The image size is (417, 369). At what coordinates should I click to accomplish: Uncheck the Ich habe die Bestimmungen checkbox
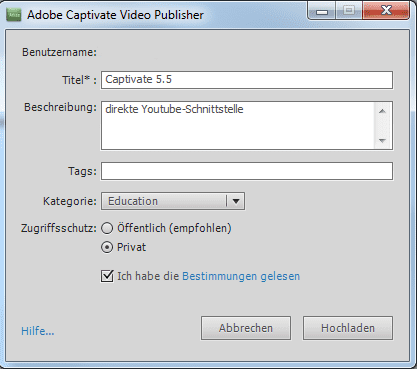[107, 276]
